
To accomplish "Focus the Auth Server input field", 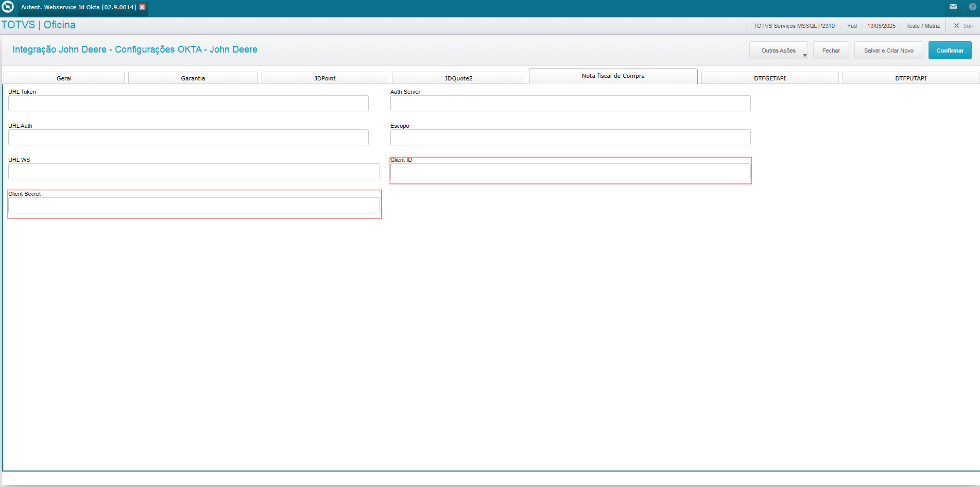I will (571, 104).
